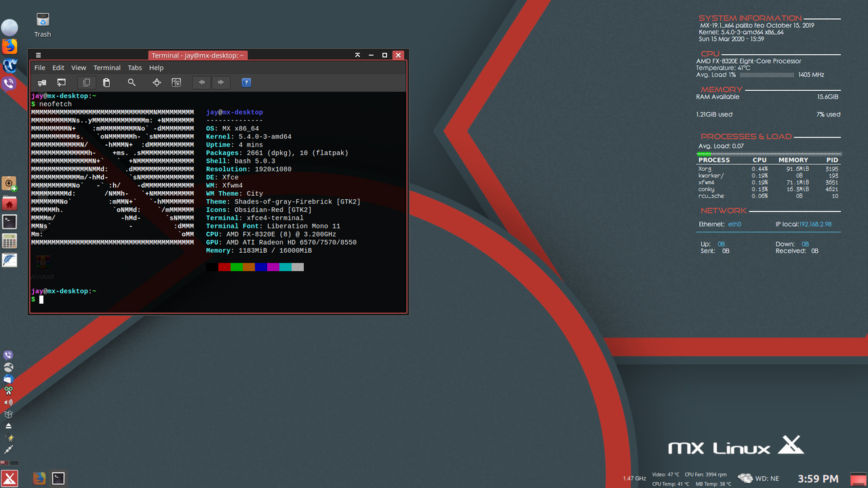Open the Help menu in Terminal

tap(157, 68)
